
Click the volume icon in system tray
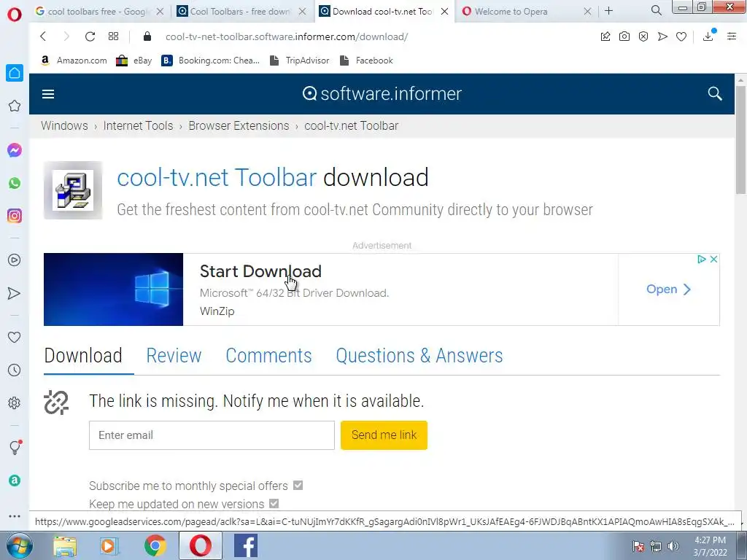click(x=673, y=546)
